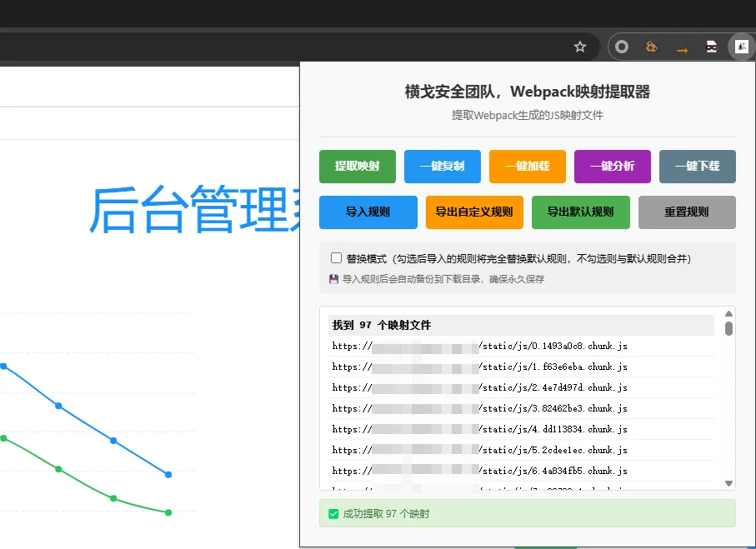Click the 一键下载 gray-blue button

pyautogui.click(x=697, y=167)
